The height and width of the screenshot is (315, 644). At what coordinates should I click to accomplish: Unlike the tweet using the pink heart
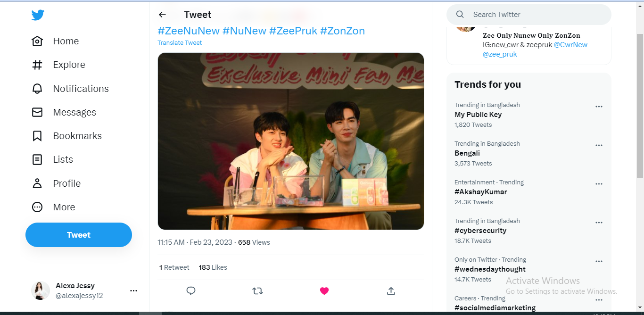click(x=324, y=291)
